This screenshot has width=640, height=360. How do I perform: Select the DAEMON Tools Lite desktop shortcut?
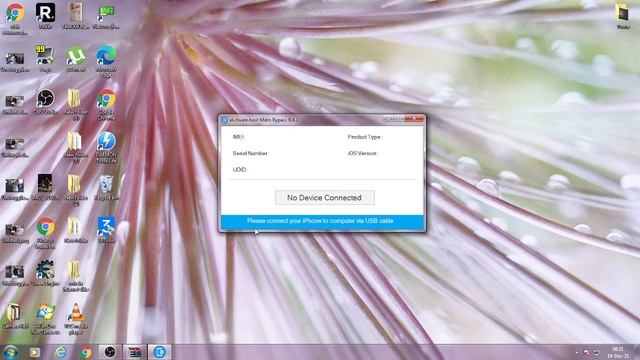coord(106,147)
